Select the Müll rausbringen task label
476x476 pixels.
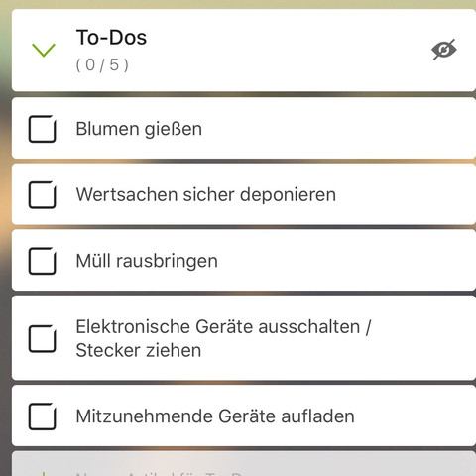147,261
